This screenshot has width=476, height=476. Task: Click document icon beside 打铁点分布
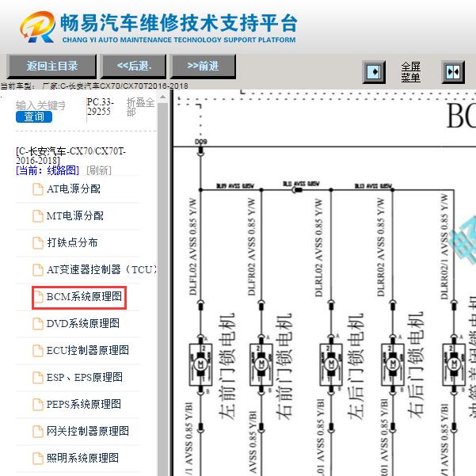point(38,243)
